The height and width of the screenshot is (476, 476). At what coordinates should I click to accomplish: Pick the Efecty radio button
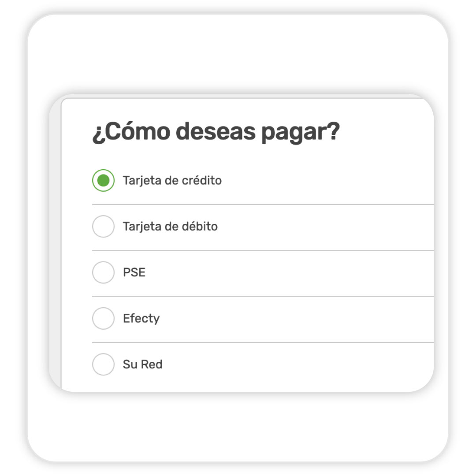[x=103, y=318]
